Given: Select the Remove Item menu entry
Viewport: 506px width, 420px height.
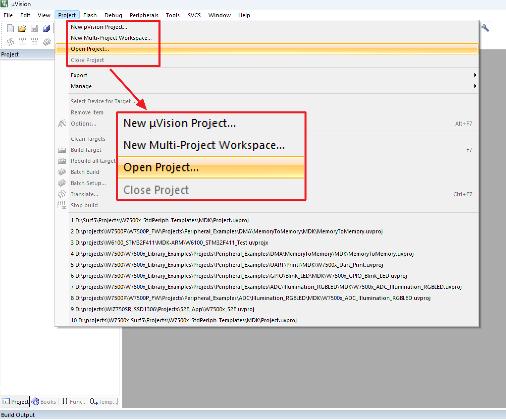Looking at the screenshot, I should pyautogui.click(x=87, y=112).
